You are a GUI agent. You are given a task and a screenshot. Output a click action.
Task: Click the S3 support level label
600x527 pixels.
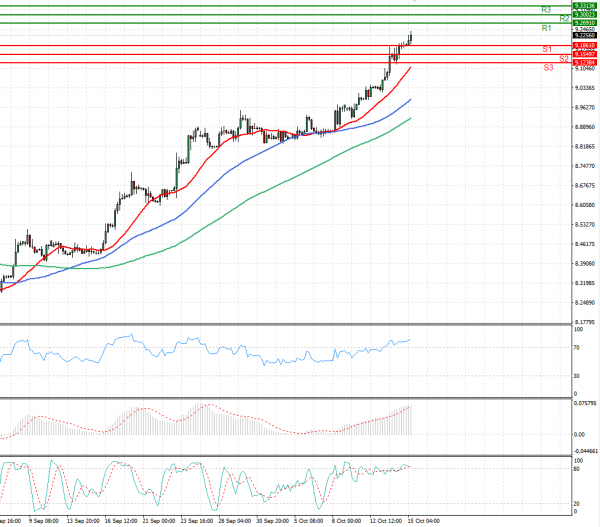[548, 67]
